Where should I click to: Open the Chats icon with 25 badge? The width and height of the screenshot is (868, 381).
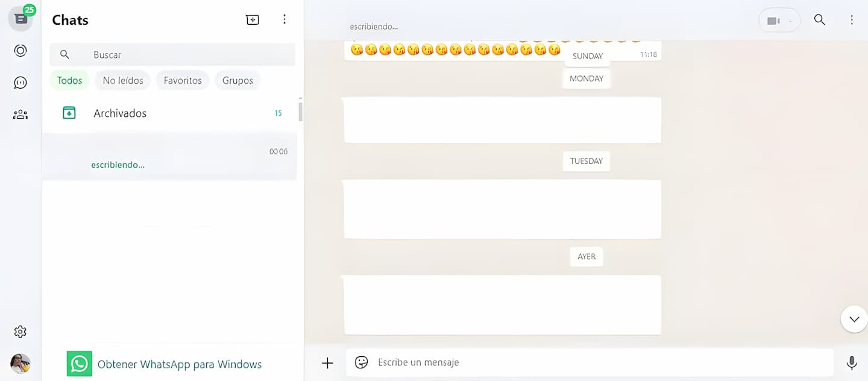click(x=20, y=19)
